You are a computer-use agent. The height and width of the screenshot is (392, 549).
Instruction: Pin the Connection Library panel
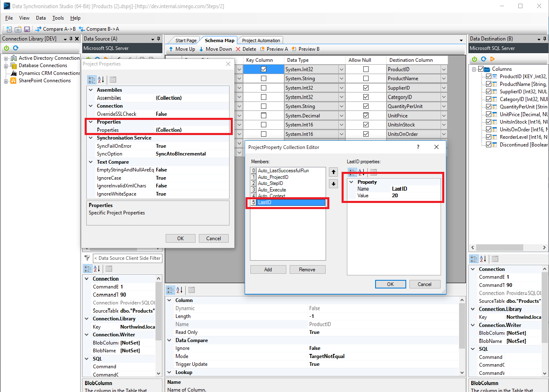[71, 39]
